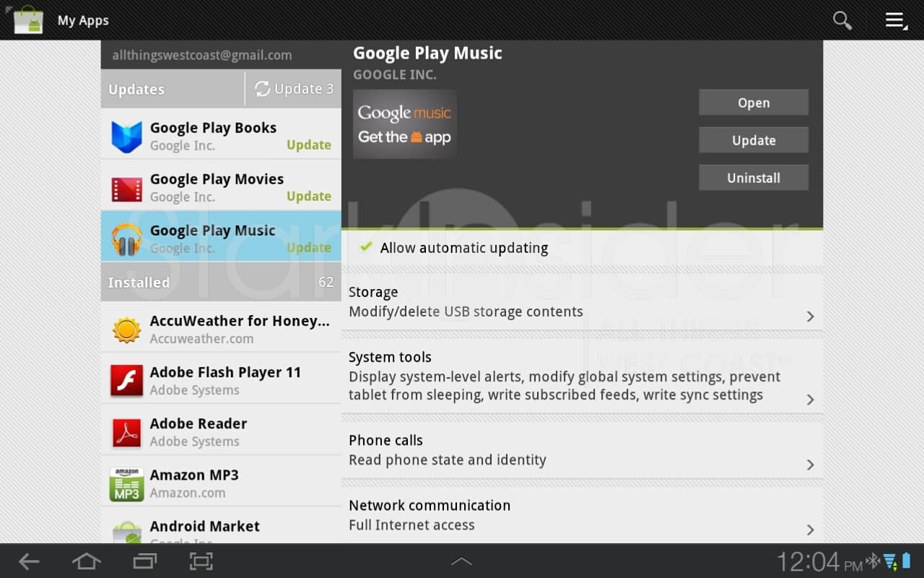Viewport: 924px width, 578px height.
Task: Toggle Allow automatic updating checkbox
Action: pos(367,248)
